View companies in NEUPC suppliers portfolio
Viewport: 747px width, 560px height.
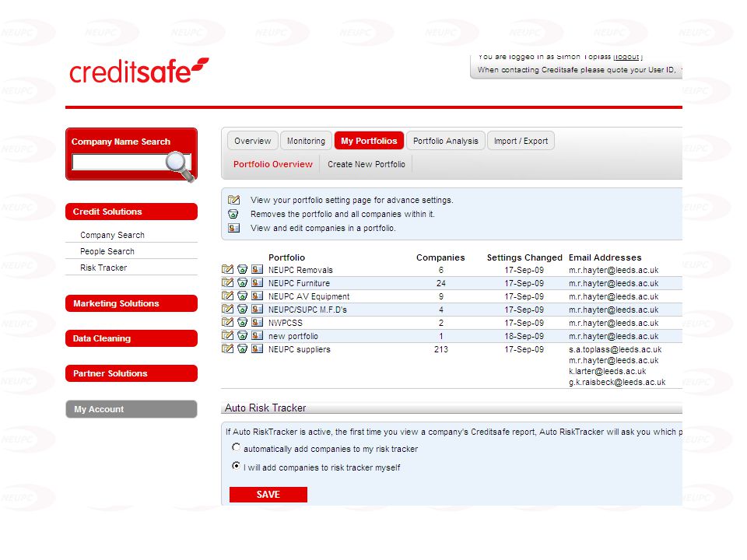point(258,349)
